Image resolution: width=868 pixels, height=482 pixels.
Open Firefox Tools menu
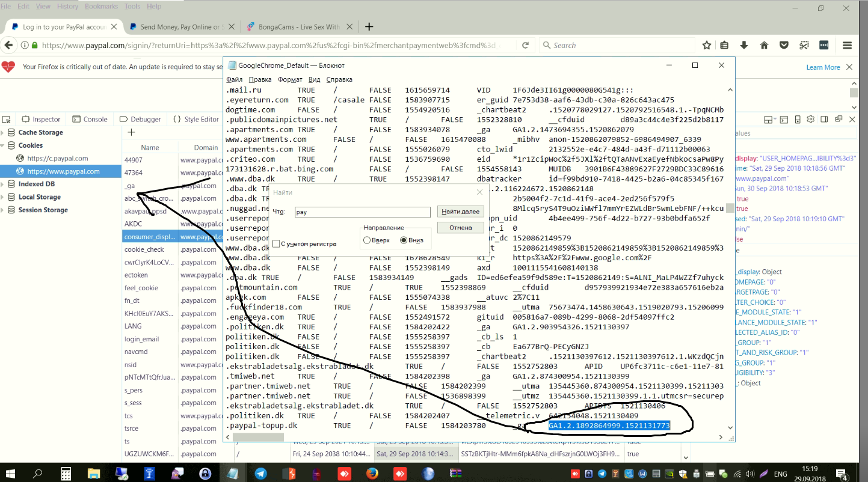[132, 7]
